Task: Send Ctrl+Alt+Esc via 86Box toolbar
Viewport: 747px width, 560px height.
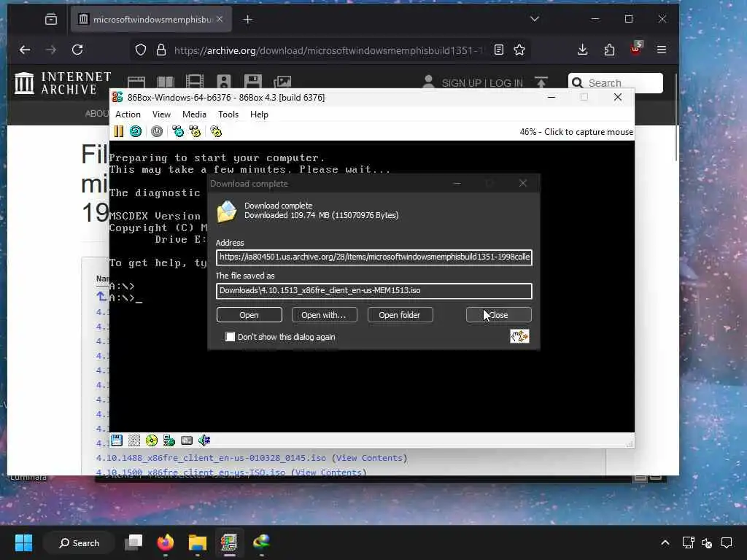Action: pyautogui.click(x=195, y=131)
